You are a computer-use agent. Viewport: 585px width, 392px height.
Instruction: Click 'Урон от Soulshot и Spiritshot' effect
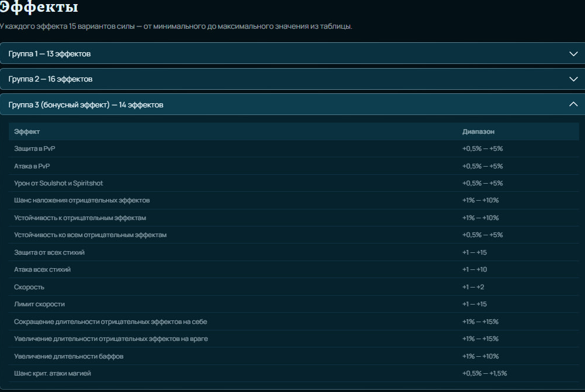[58, 183]
